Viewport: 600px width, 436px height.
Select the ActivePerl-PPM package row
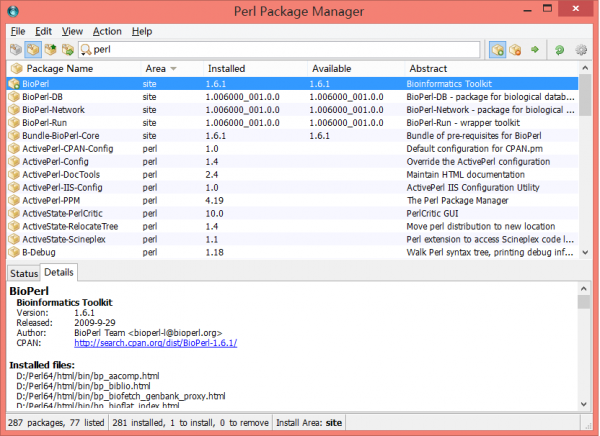(x=58, y=200)
